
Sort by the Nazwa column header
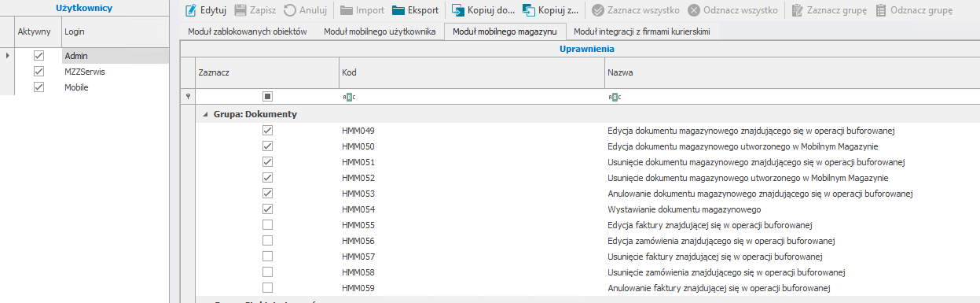point(792,72)
